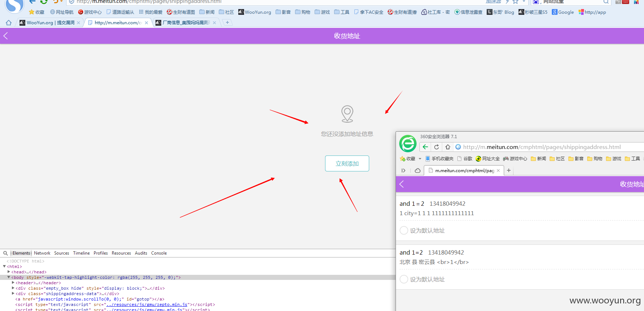Click the cloud icon in the 360 tab strip
Screen dimensions: 644x311
click(x=418, y=170)
